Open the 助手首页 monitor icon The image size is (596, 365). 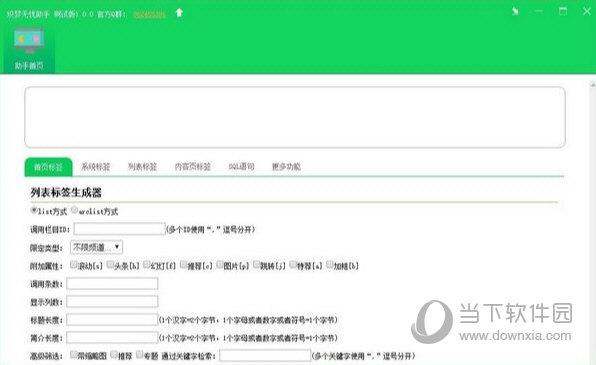click(x=29, y=41)
